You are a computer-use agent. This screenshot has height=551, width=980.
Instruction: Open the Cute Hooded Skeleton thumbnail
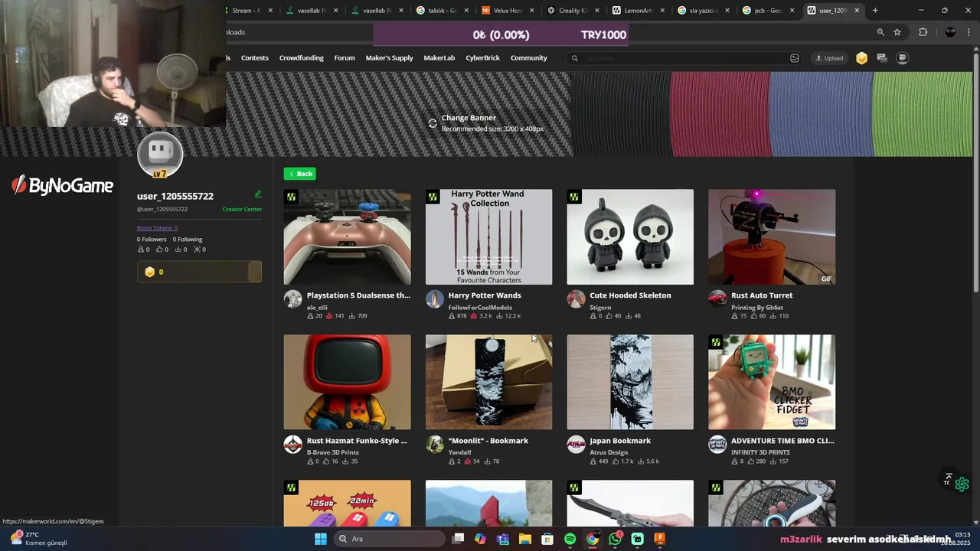[x=630, y=237]
